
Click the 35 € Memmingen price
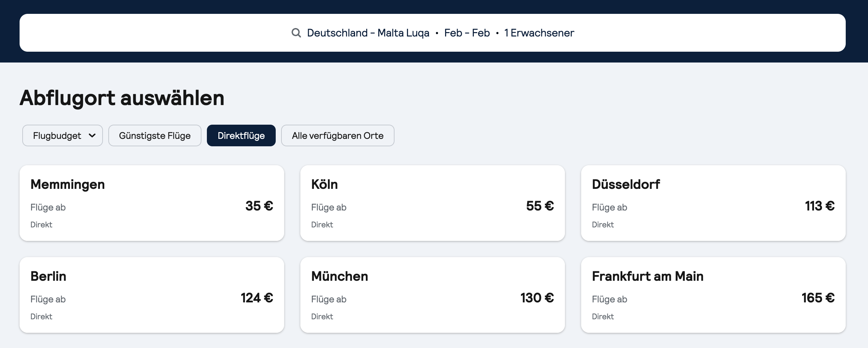point(259,206)
